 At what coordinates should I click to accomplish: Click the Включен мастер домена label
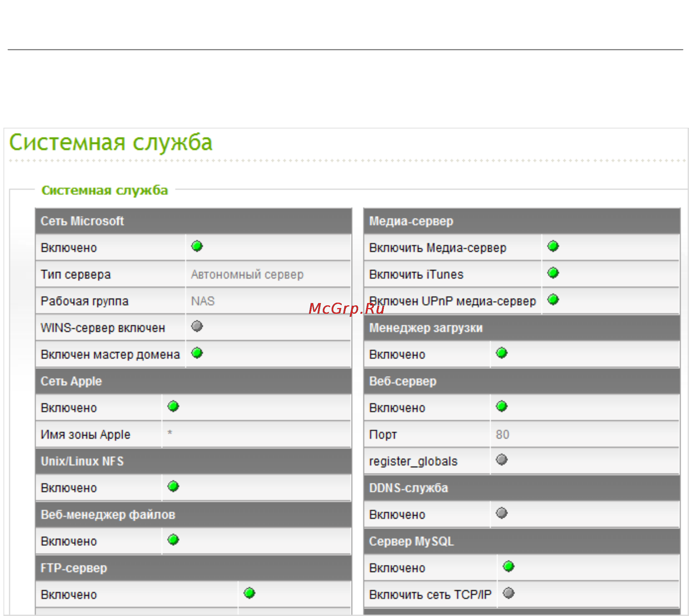(x=110, y=354)
